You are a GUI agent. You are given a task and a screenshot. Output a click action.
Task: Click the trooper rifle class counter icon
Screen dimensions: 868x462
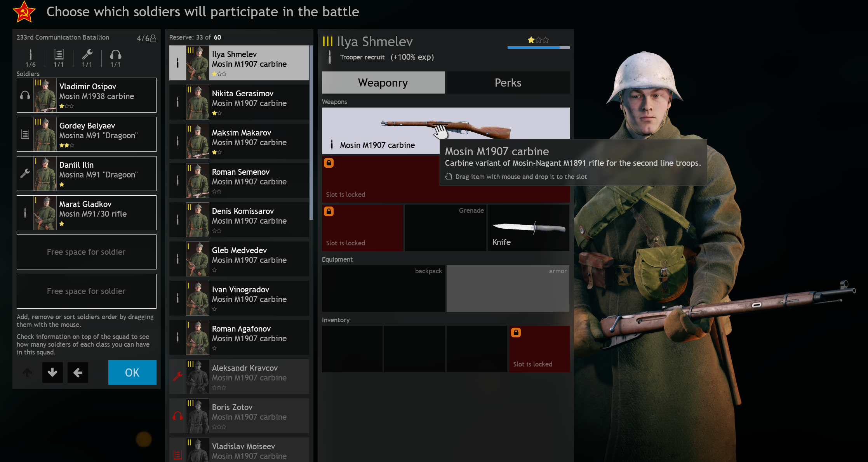[31, 54]
